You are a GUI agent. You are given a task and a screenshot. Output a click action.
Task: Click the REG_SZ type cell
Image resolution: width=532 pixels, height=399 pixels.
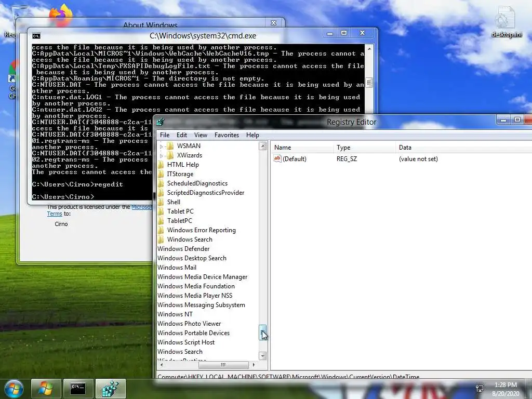click(347, 159)
